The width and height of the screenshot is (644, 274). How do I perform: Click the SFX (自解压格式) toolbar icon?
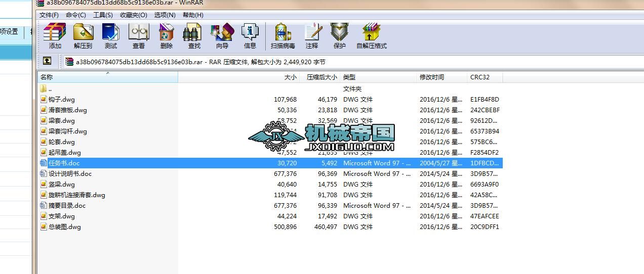(371, 32)
